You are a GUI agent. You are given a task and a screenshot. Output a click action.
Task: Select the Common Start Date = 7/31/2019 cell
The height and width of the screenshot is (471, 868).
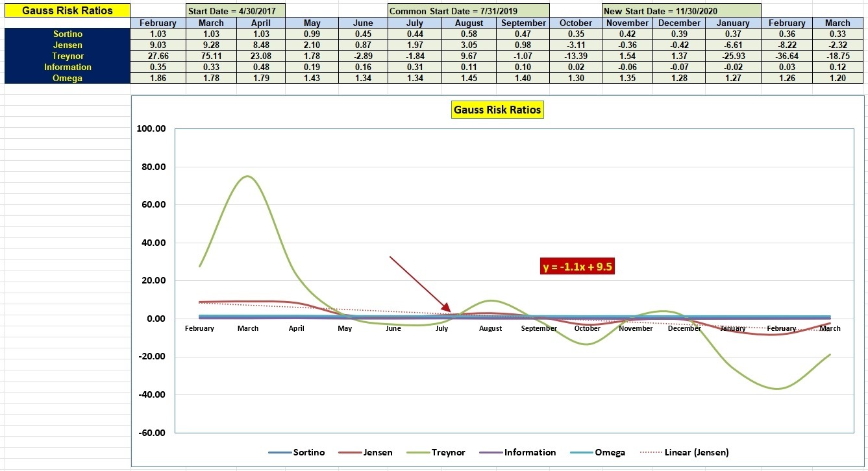[469, 11]
